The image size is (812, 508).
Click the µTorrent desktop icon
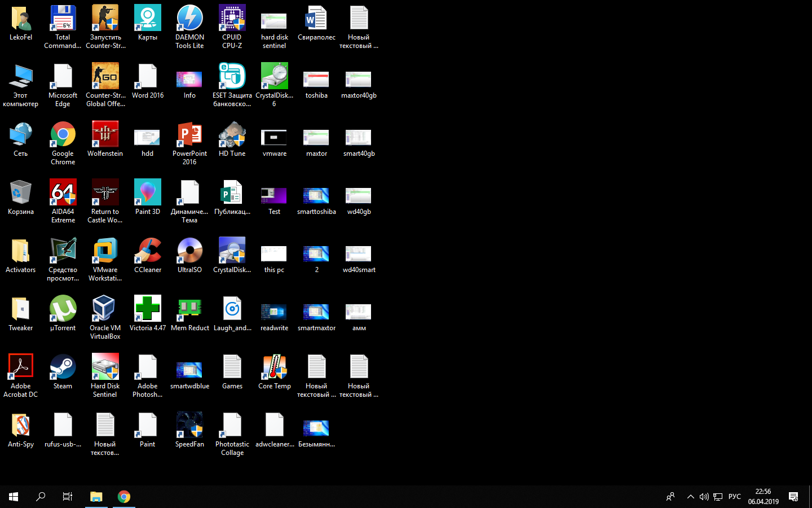[x=63, y=309]
